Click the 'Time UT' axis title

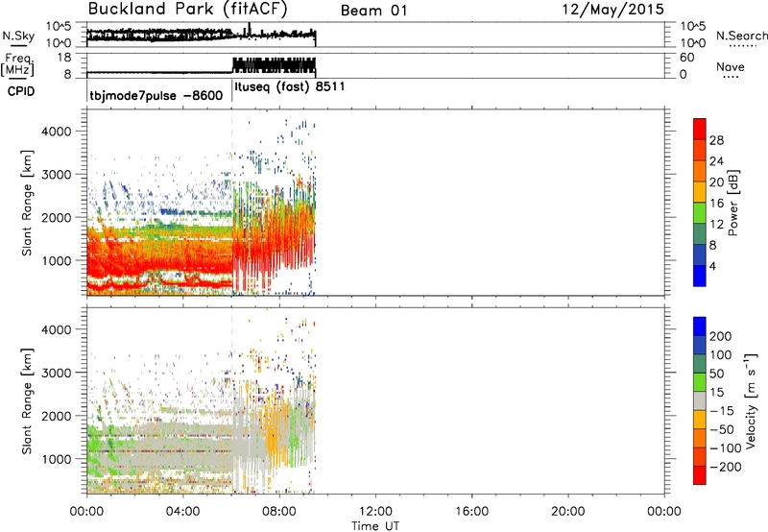(375, 526)
